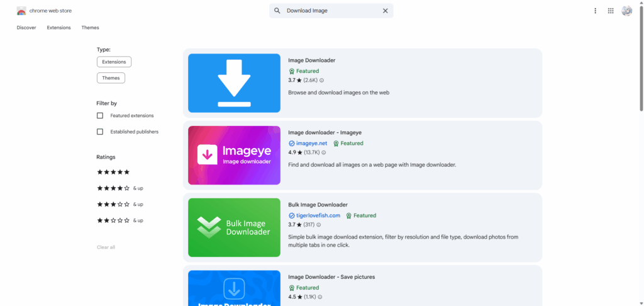
Task: Open the blue Image Downloader arrow thumbnail
Action: click(234, 83)
